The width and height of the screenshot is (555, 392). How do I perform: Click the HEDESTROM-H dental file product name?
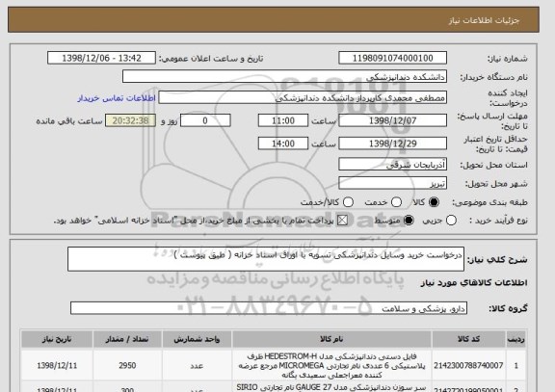tap(331, 365)
